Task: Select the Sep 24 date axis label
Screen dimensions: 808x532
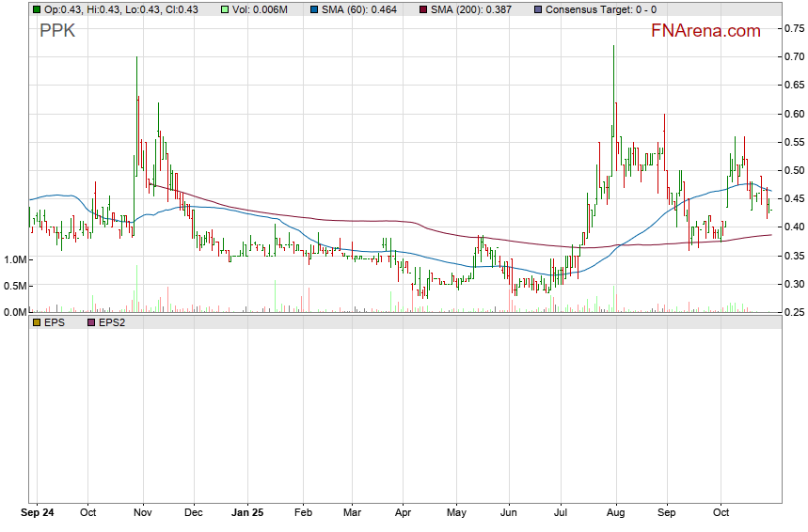Action: (x=36, y=513)
